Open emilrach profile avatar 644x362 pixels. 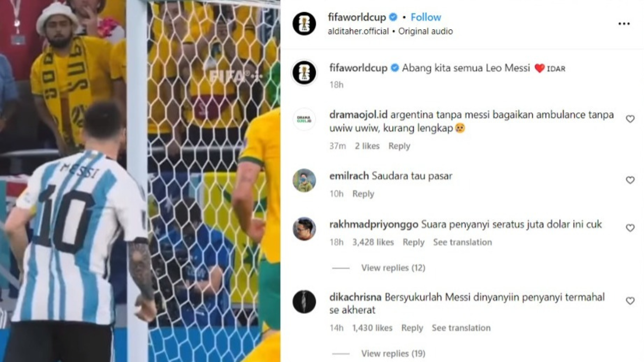pos(304,180)
